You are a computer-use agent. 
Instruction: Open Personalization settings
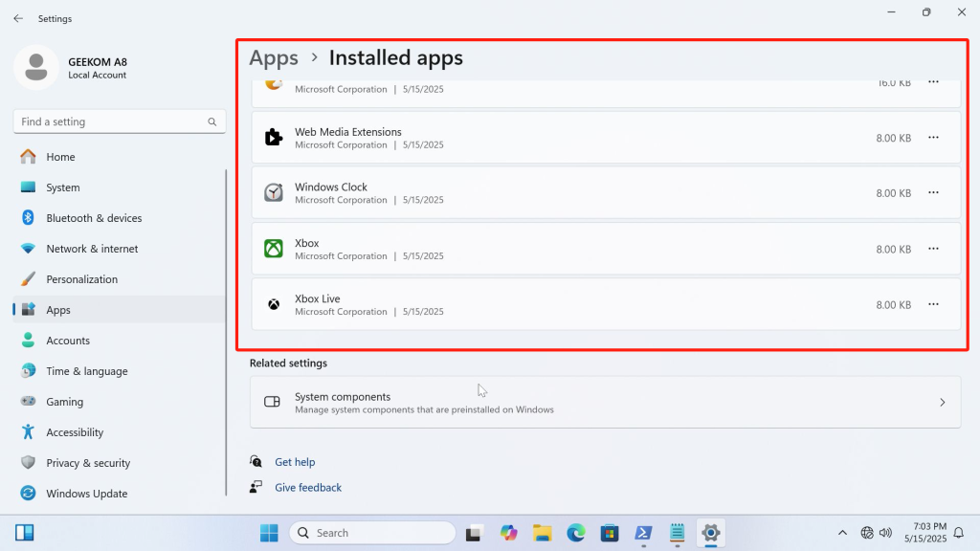coord(119,279)
